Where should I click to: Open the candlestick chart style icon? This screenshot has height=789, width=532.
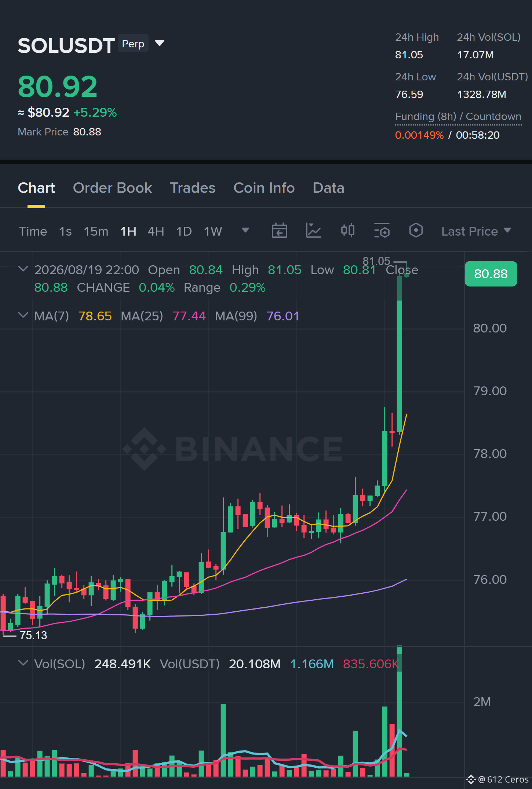pos(347,230)
